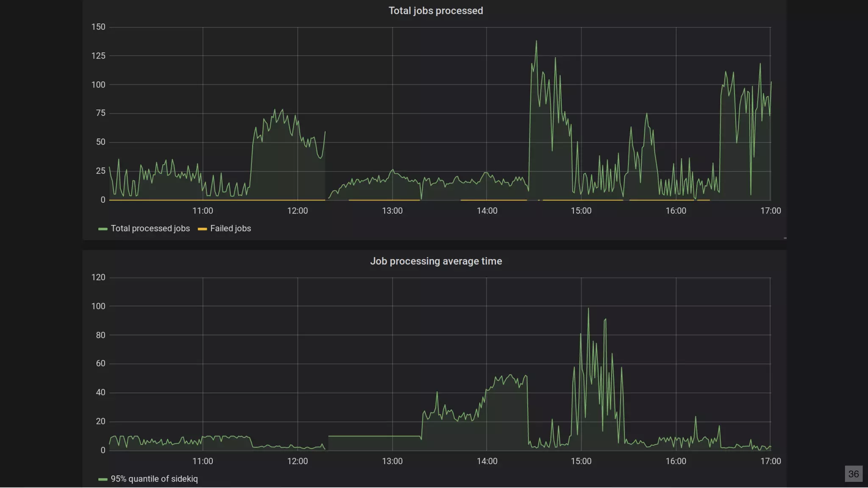Click the 150 y-axis label in top chart
Image resolution: width=868 pixels, height=488 pixels.
(98, 27)
